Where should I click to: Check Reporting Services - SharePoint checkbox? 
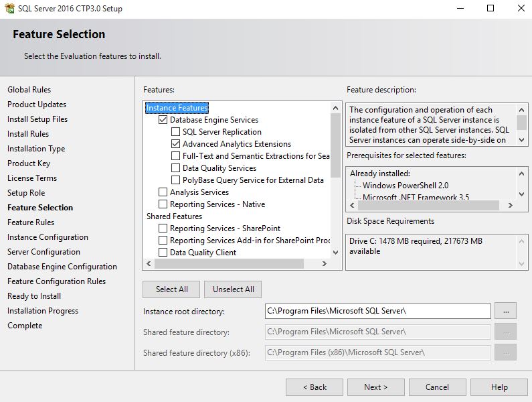click(x=163, y=228)
